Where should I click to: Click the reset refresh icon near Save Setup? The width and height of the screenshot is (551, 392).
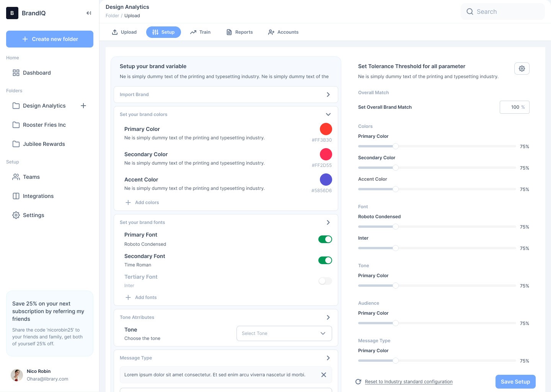(358, 382)
